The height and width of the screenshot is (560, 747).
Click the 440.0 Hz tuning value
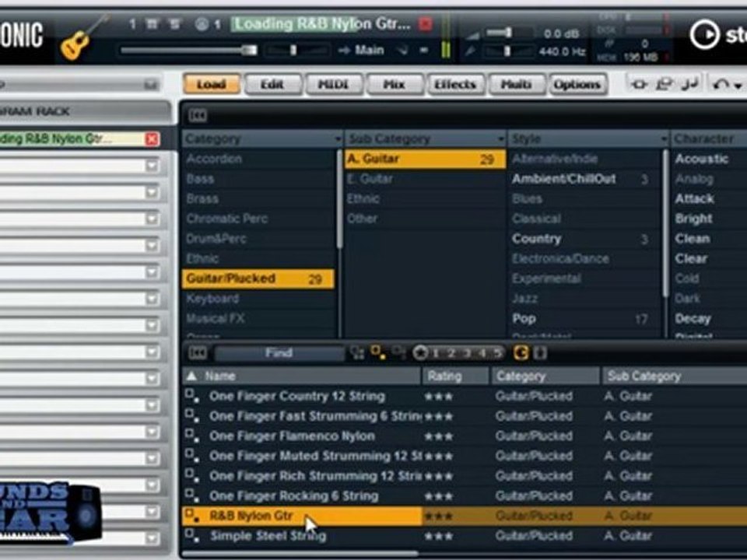[x=562, y=51]
